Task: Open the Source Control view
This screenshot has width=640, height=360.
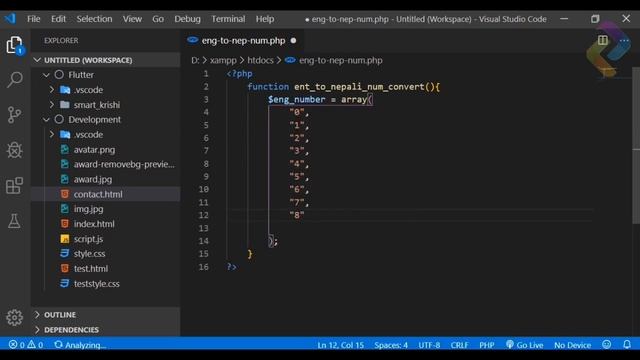Action: (x=15, y=115)
